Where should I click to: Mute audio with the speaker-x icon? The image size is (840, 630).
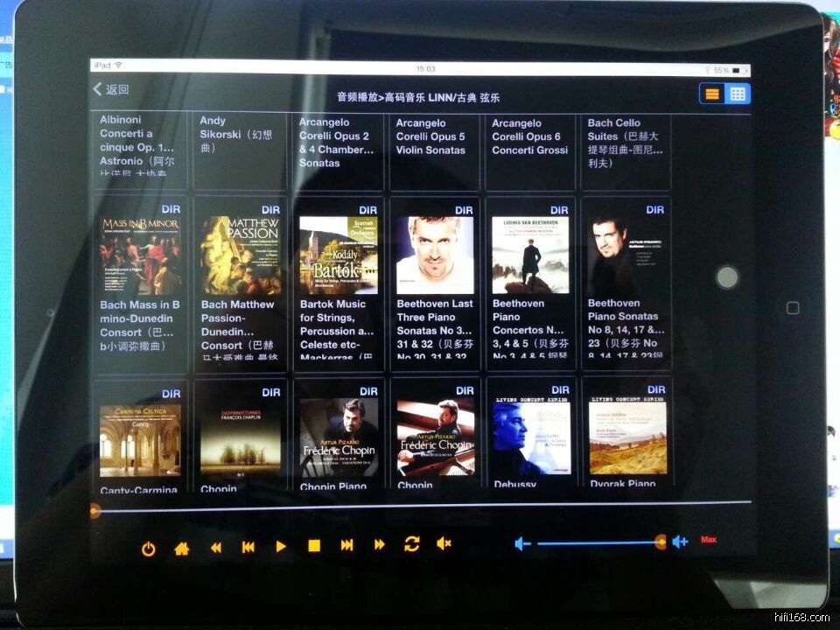444,543
